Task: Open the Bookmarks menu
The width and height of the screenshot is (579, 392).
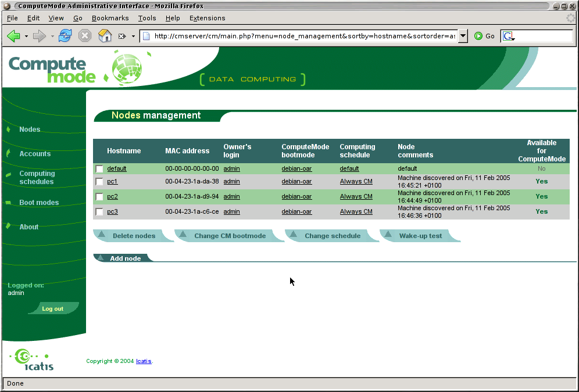Action: [x=110, y=18]
